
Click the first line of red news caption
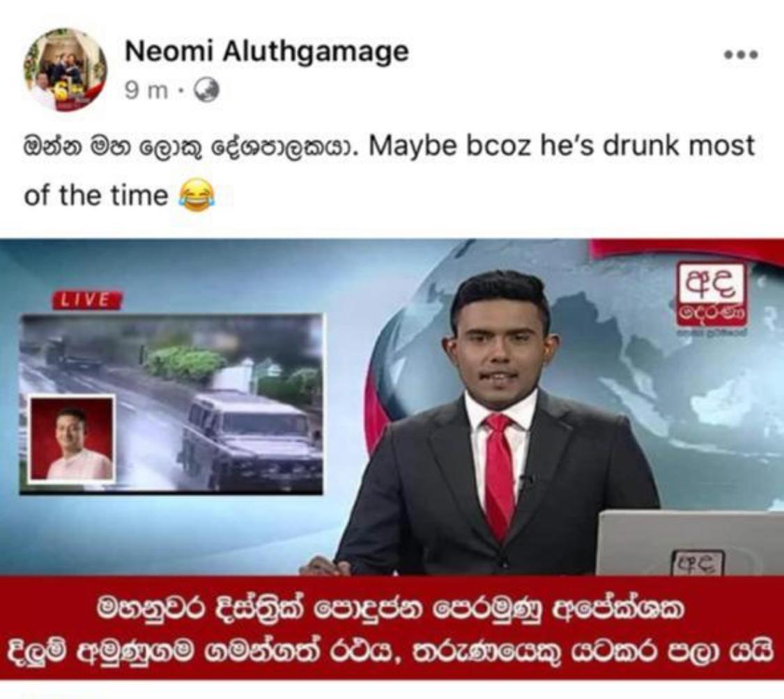point(392,610)
